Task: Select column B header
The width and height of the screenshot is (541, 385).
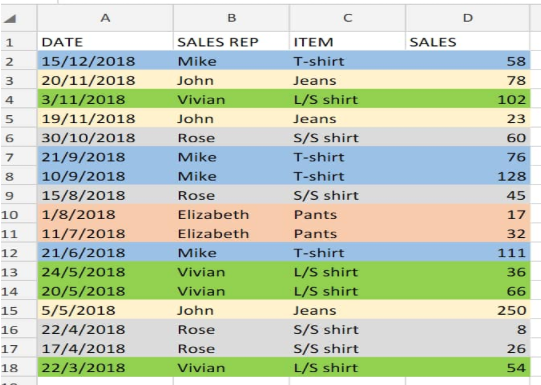Action: point(232,18)
